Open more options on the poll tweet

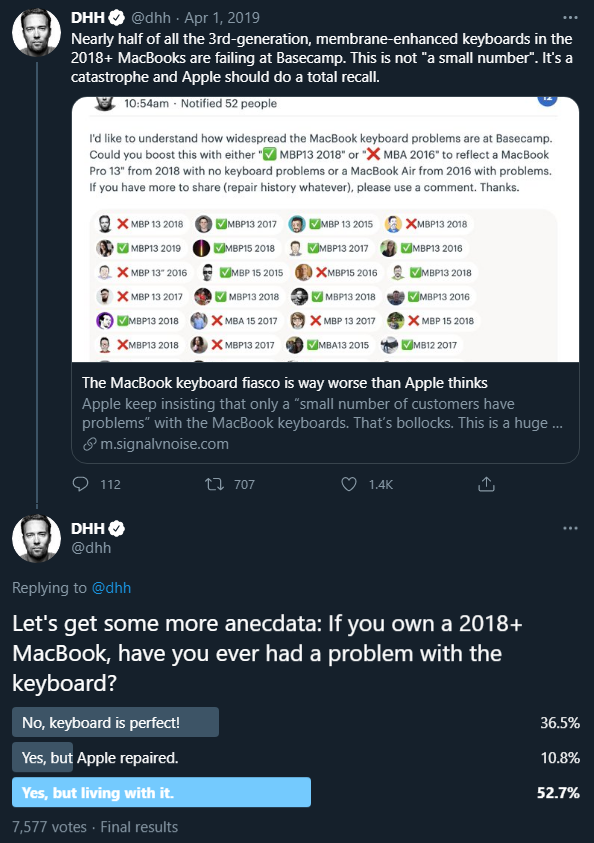[x=570, y=528]
